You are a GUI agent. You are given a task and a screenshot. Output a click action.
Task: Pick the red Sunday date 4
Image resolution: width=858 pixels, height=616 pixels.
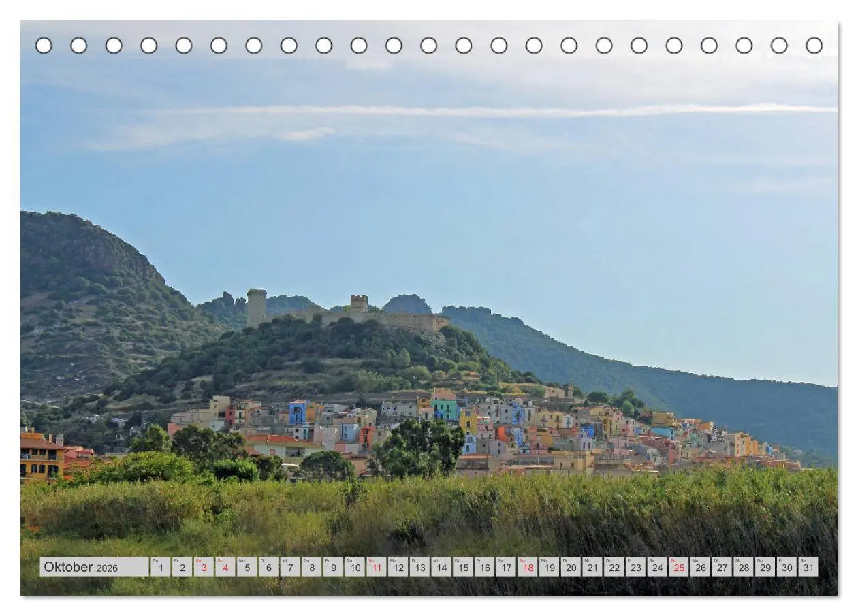coord(225,567)
